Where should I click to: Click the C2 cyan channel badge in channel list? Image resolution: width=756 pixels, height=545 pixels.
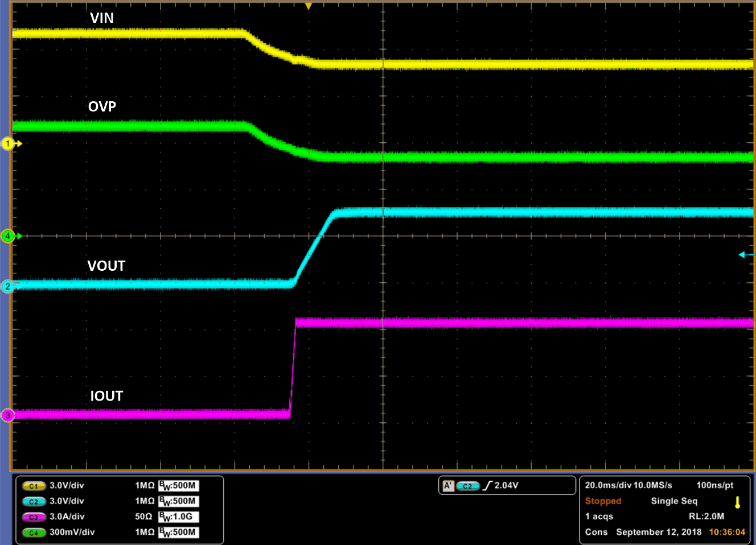(x=34, y=501)
